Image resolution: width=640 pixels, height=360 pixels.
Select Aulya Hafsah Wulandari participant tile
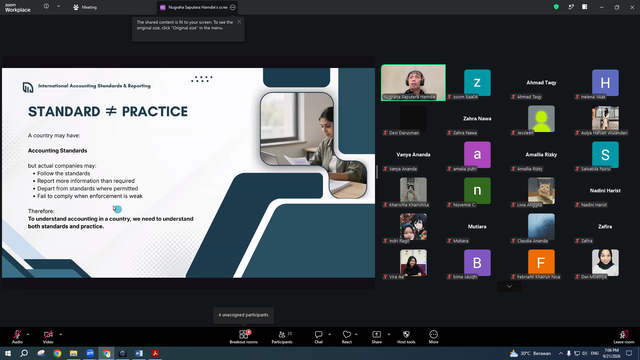[x=605, y=119]
